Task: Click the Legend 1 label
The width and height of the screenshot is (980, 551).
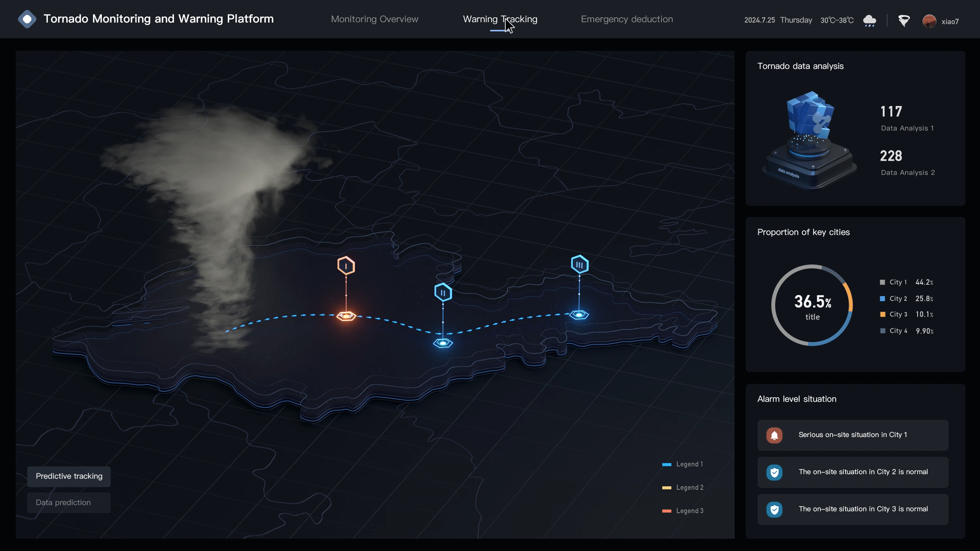Action: (689, 464)
